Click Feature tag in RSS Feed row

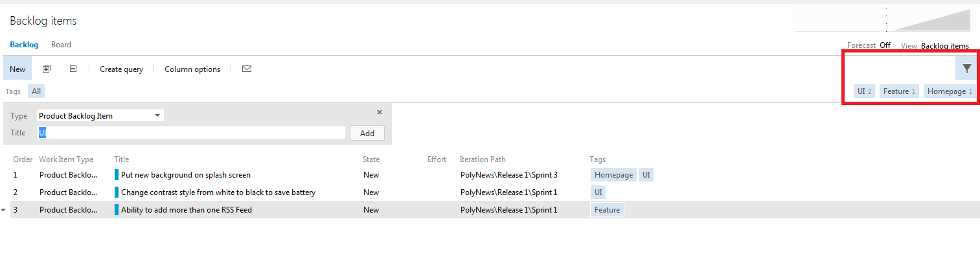[607, 210]
